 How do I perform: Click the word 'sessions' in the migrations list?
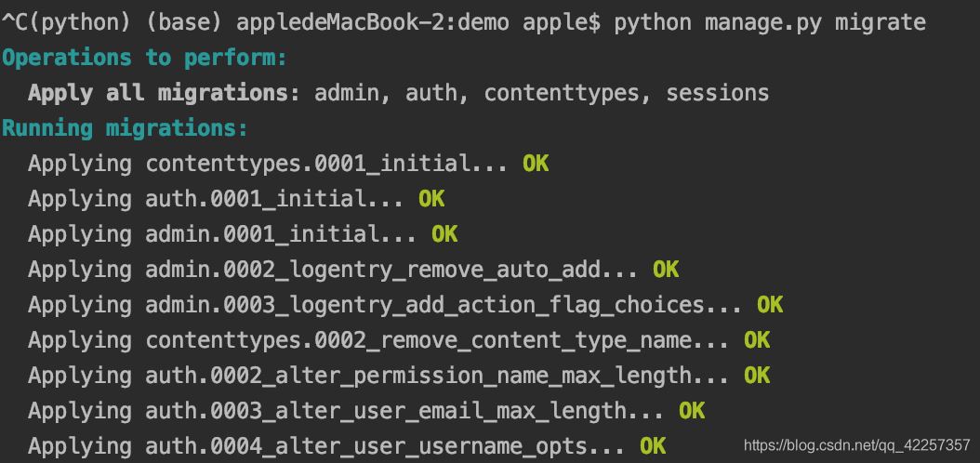(x=717, y=93)
